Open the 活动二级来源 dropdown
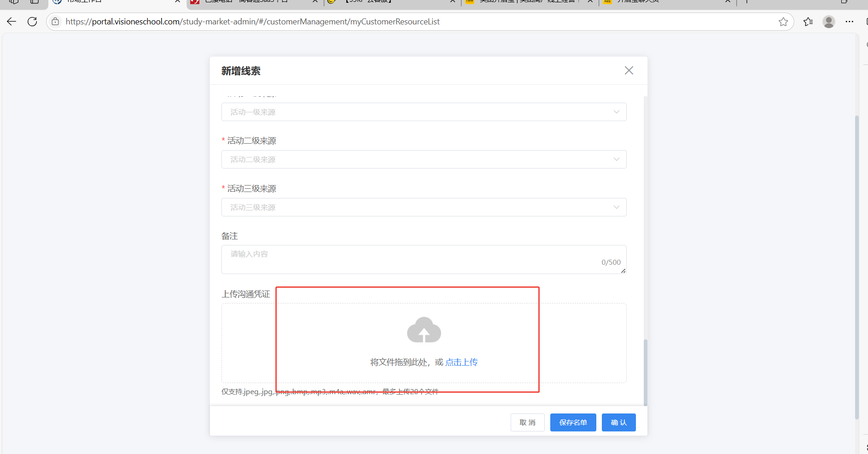The image size is (868, 454). 424,159
